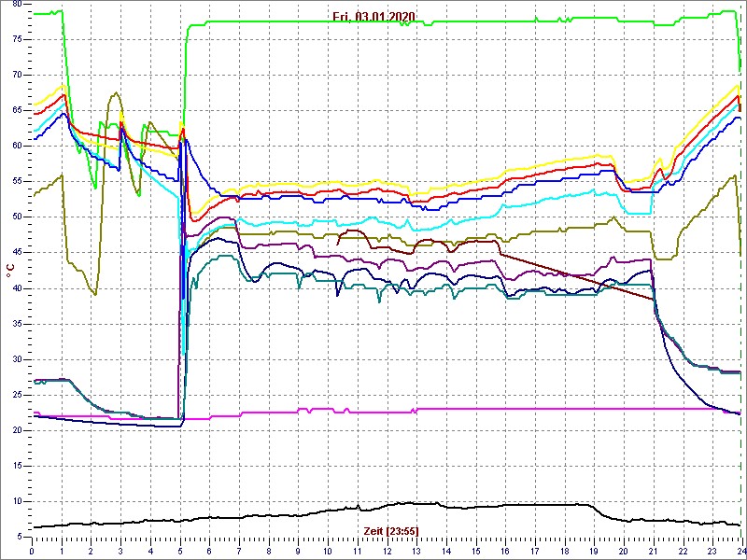Click the black curve below 10 °C

[280, 515]
